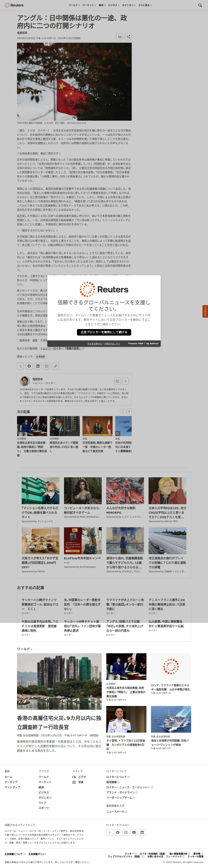Open ブランド・ガイドライン footer link
208x868 pixels.
(x=121, y=792)
